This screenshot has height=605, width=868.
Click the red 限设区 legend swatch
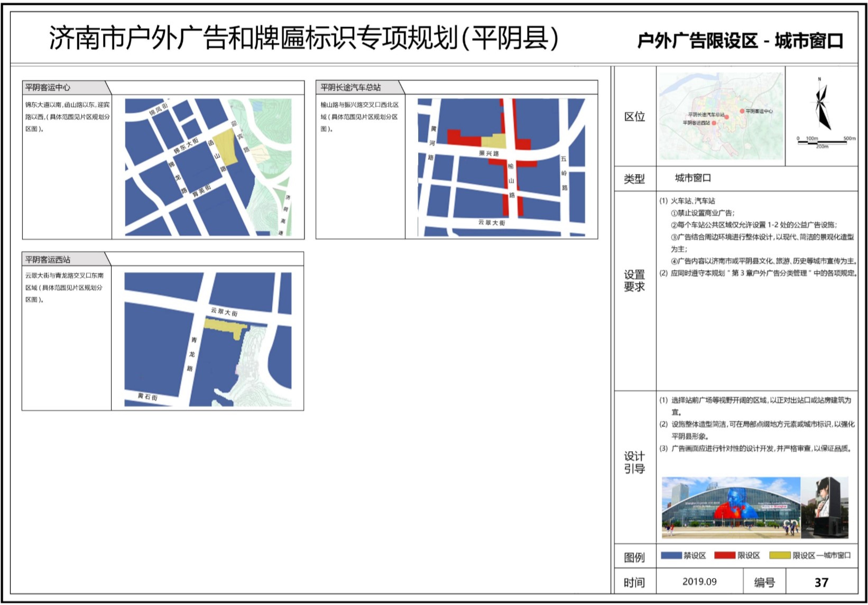click(x=725, y=555)
